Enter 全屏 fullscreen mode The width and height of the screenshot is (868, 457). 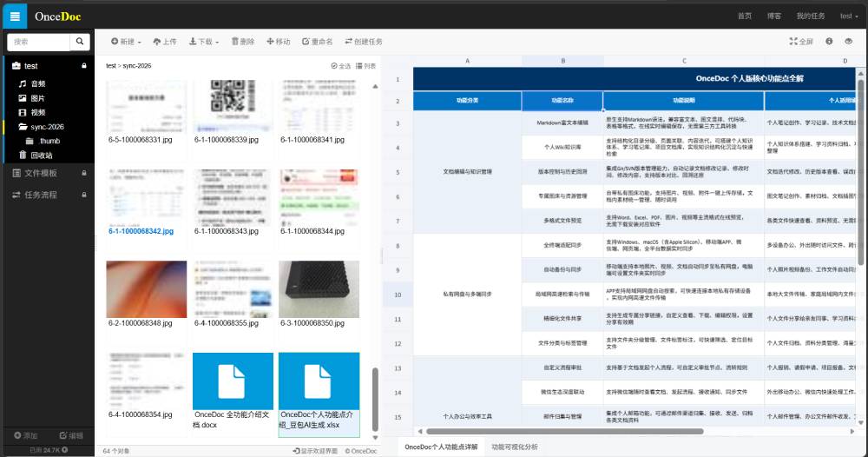(801, 42)
